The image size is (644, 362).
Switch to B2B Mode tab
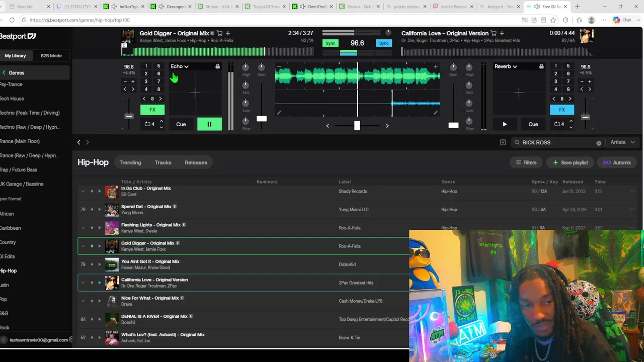(51, 56)
